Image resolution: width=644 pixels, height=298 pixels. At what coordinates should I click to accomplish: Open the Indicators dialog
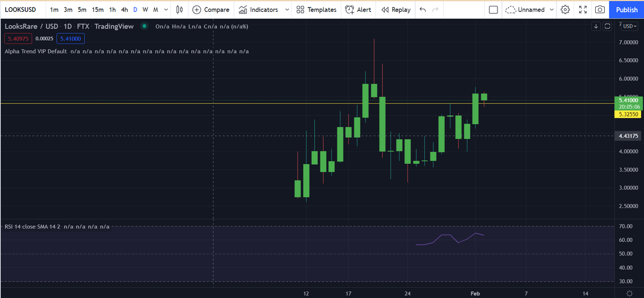coord(259,10)
